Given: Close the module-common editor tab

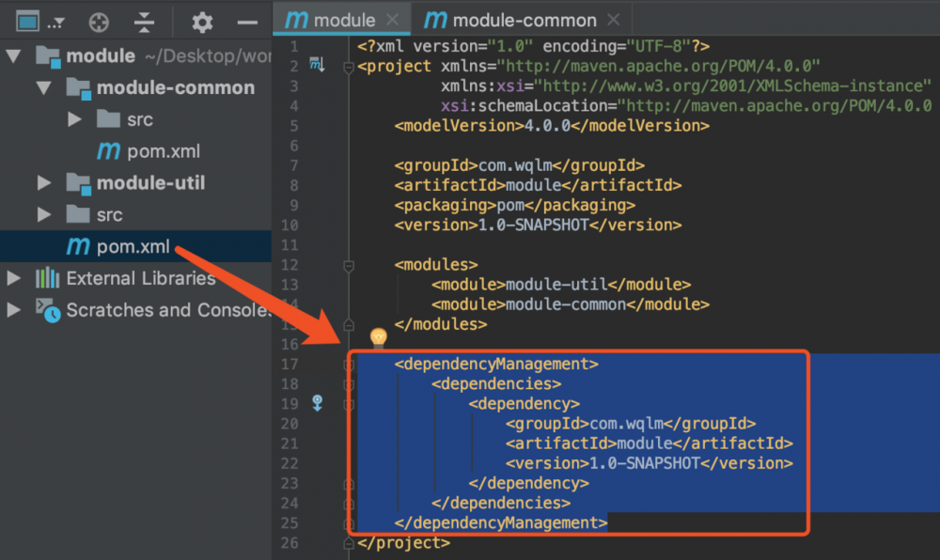Looking at the screenshot, I should click(x=613, y=20).
